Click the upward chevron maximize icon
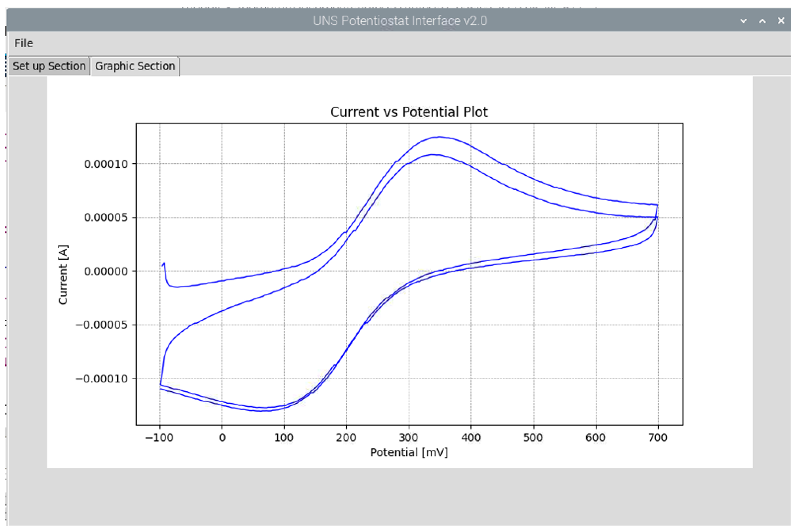 click(762, 21)
